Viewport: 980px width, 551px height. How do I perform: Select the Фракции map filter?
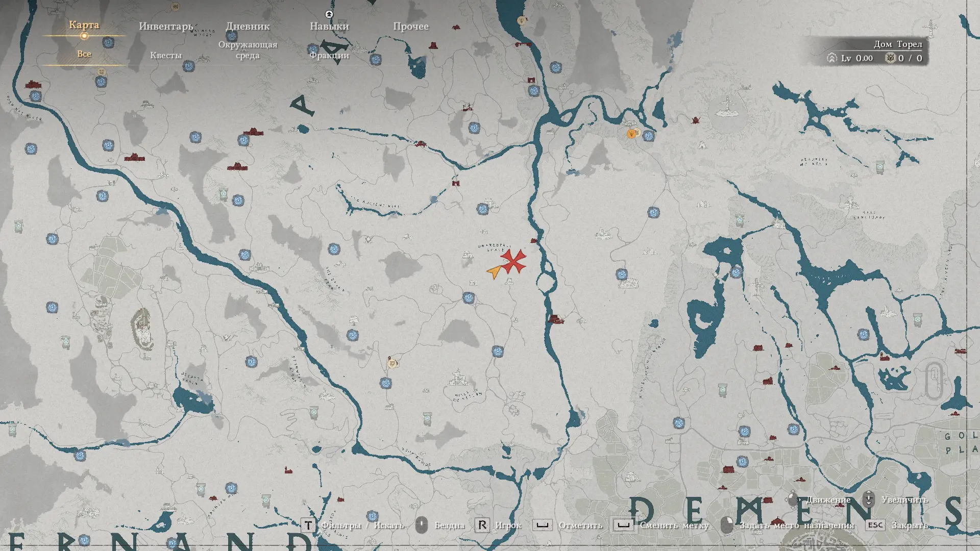(329, 55)
